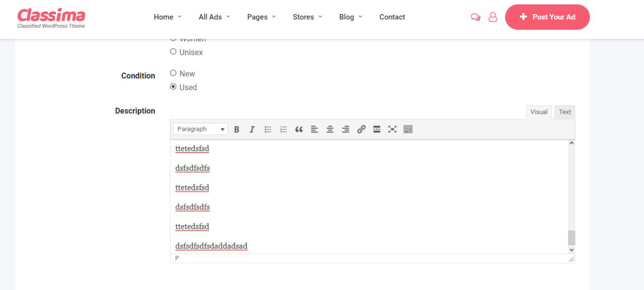Click the editor scrollbar thumb
Image resolution: width=644 pixels, height=290 pixels.
click(572, 238)
